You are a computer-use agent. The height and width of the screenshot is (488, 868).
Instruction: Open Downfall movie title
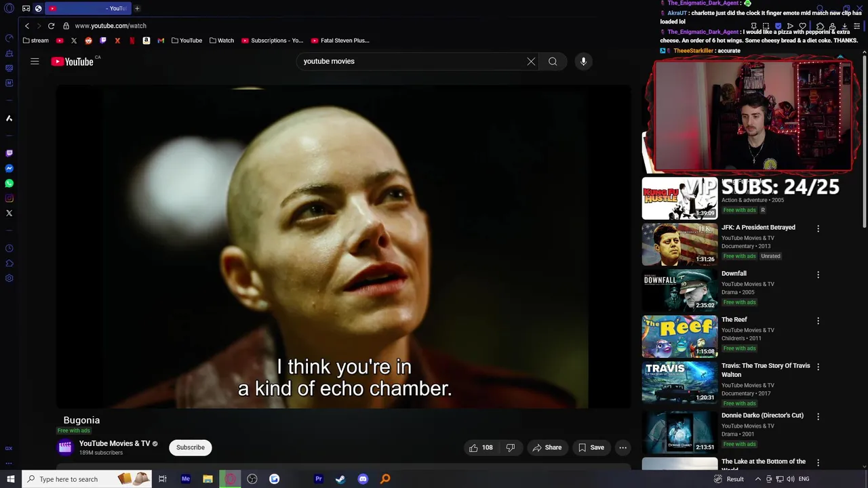[734, 274]
